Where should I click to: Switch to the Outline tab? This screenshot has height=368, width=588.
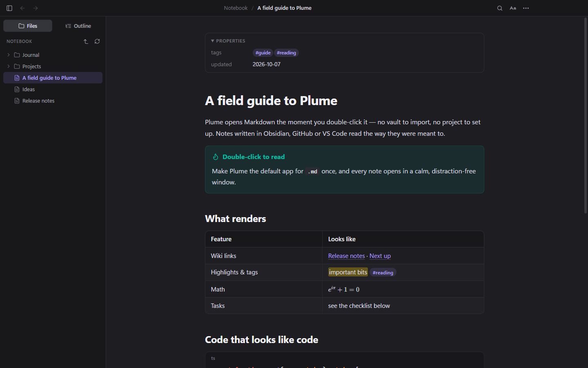(x=78, y=26)
